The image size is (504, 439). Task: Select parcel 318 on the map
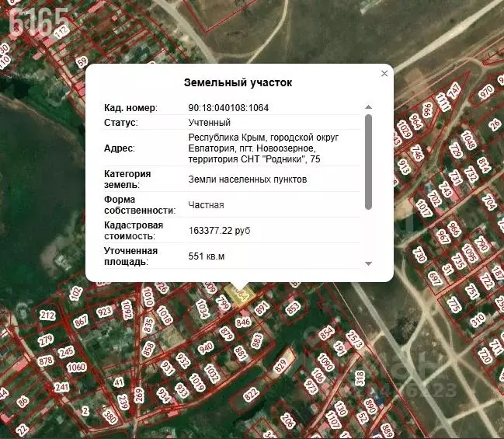360,378
